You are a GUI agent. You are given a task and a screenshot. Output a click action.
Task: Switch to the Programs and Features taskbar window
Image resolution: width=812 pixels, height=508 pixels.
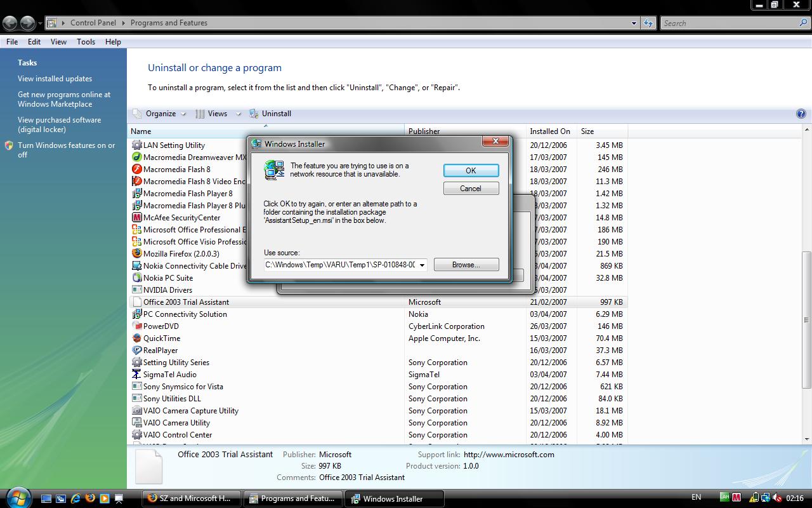[292, 498]
